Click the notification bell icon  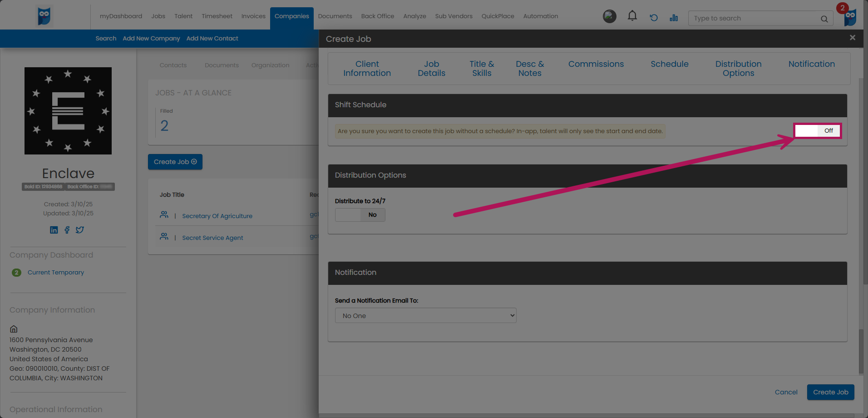point(632,16)
